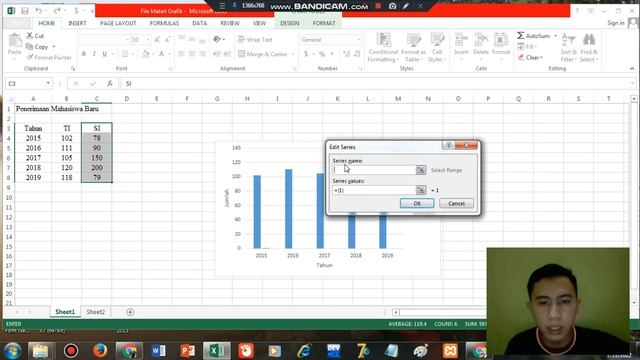
Task: Click the Cut scissors icon
Action: click(29, 36)
